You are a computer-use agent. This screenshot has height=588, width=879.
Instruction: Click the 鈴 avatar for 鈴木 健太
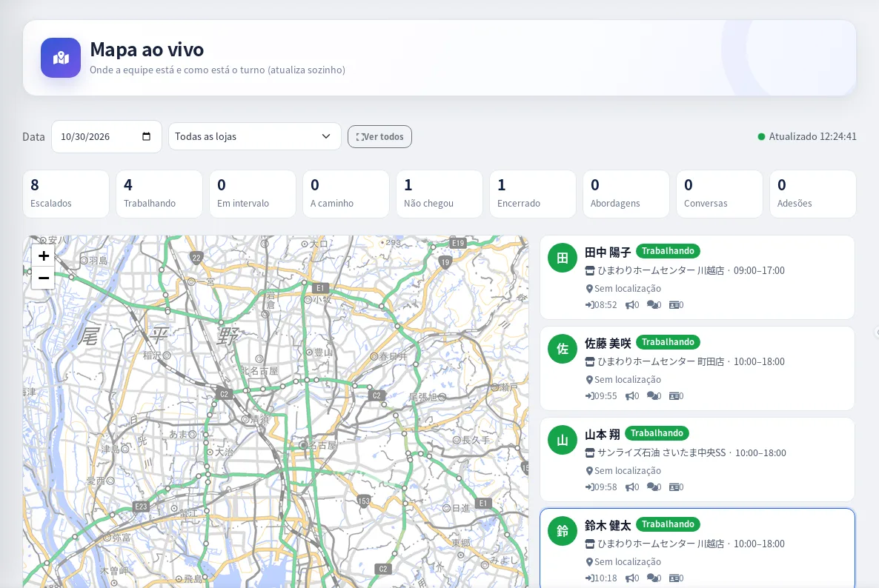(563, 531)
